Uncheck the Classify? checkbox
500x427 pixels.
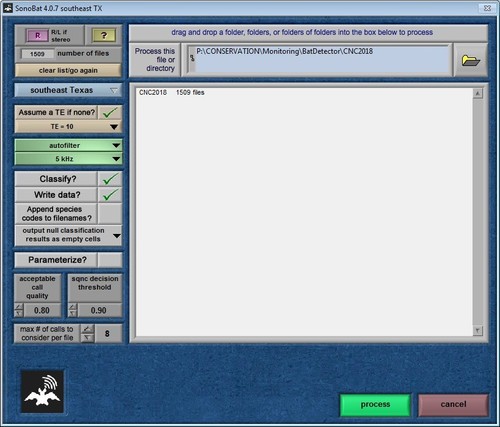coord(110,179)
